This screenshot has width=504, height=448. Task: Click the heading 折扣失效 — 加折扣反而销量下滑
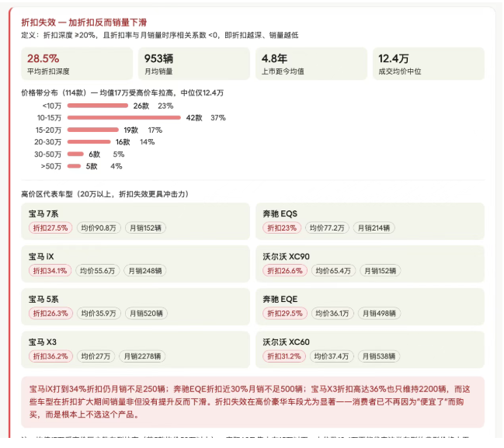click(x=84, y=23)
